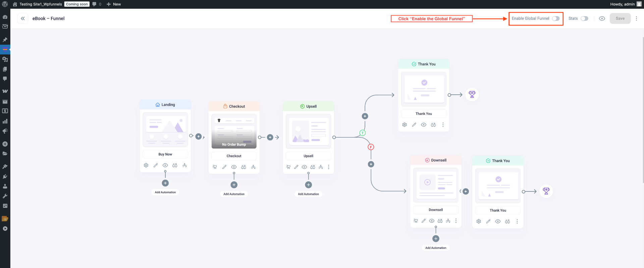Click the Buy Now step name label

pos(165,154)
